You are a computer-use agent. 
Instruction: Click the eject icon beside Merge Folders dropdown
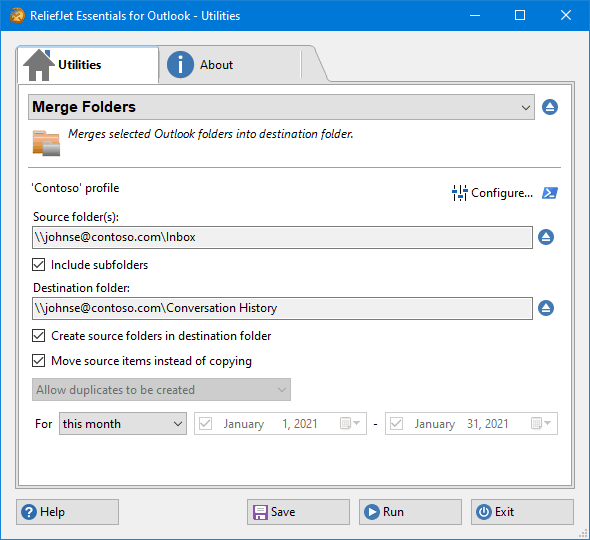[550, 107]
